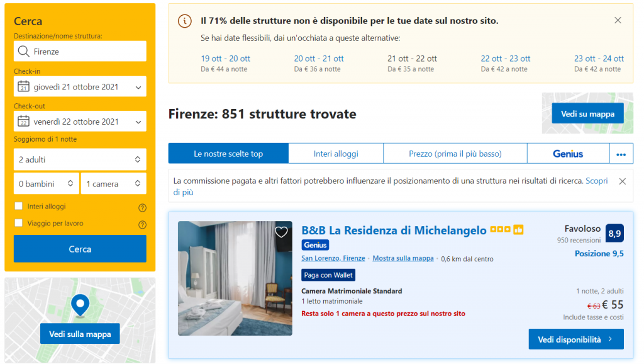Dismiss the commission notice message
Screen dimensions: 644x364
(x=622, y=181)
